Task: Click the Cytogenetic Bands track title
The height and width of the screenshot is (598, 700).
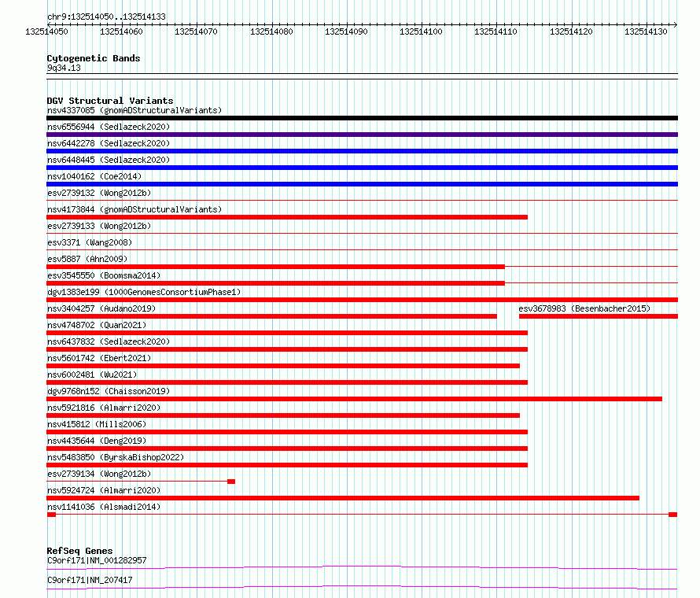Action: pos(94,58)
